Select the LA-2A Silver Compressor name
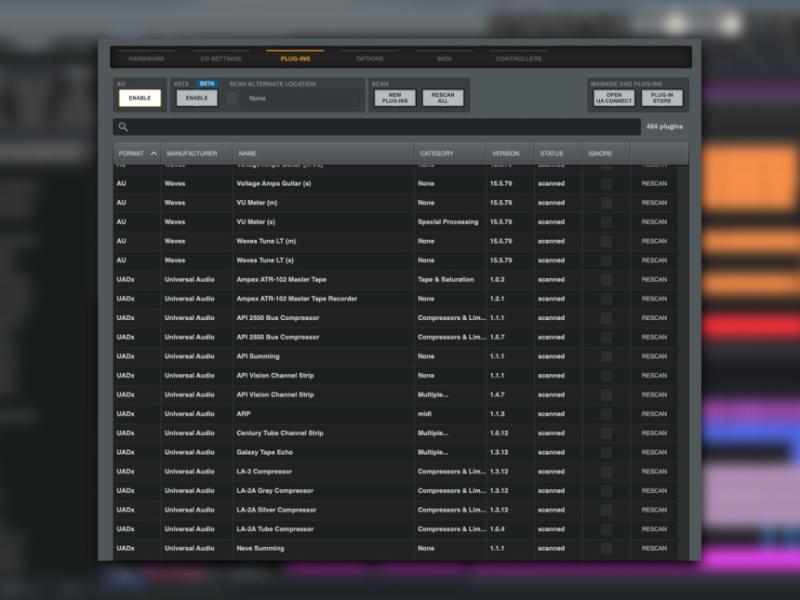 pyautogui.click(x=276, y=510)
